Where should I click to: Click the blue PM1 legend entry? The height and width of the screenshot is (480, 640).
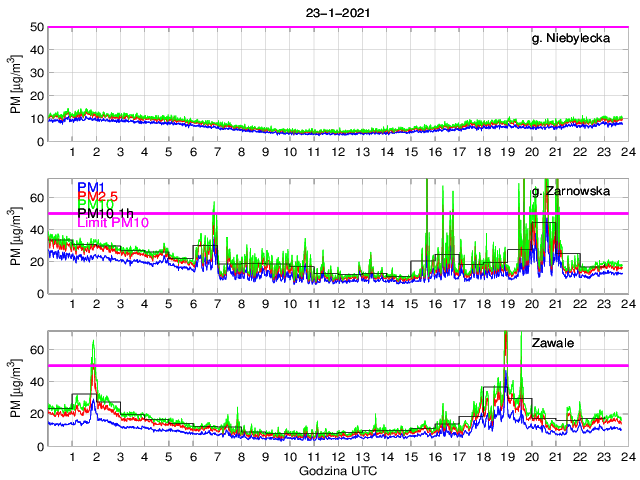click(90, 186)
